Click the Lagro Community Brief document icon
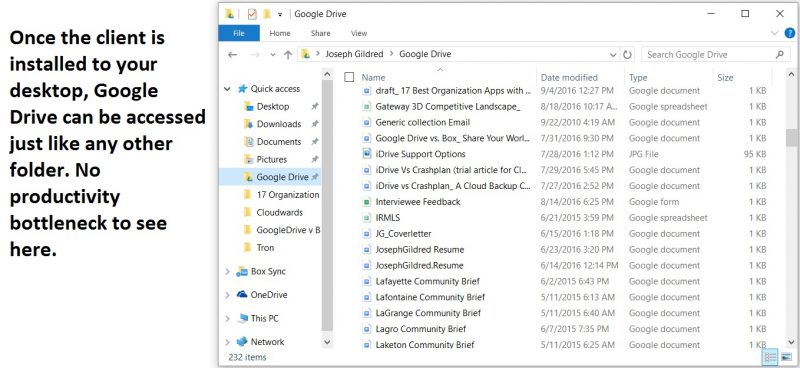Screen dimensions: 800x368 coord(366,329)
